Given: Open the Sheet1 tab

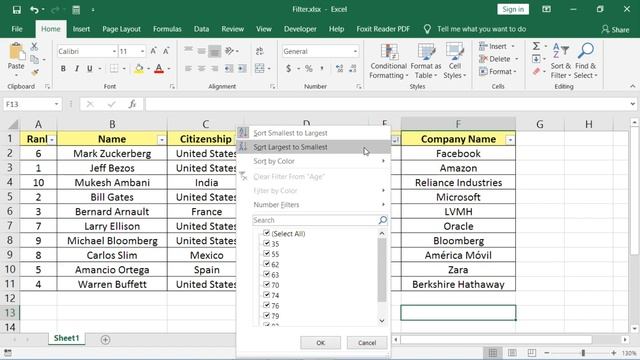Looking at the screenshot, I should click(67, 338).
